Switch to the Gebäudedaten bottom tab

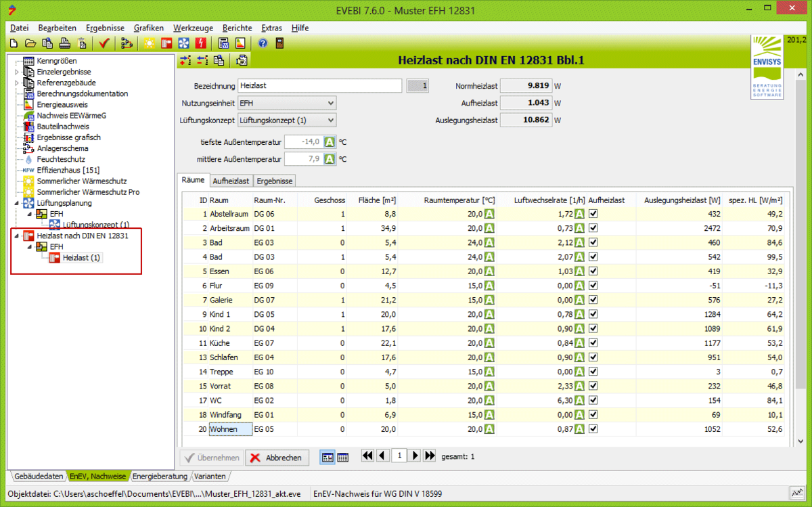(x=39, y=477)
